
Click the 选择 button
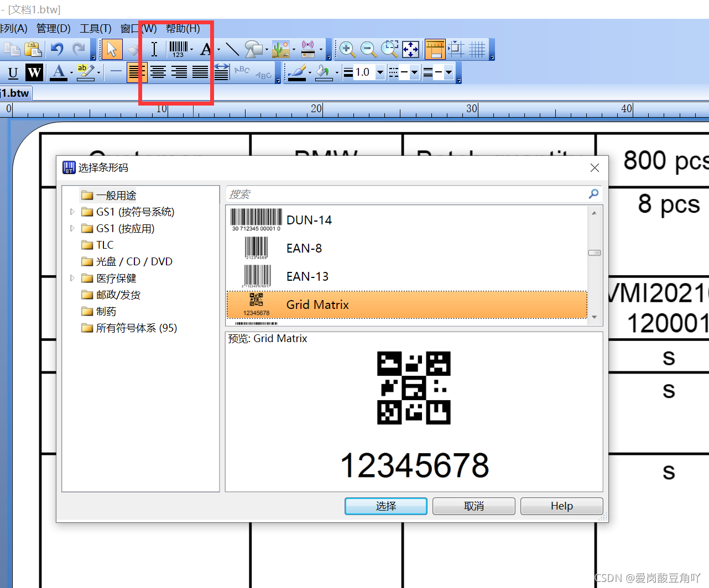coord(386,506)
